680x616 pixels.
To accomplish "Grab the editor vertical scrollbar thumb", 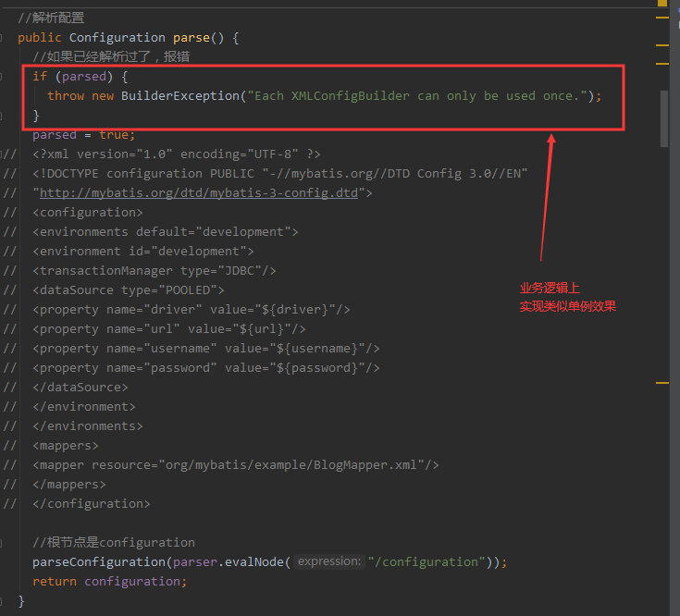I will click(x=664, y=118).
